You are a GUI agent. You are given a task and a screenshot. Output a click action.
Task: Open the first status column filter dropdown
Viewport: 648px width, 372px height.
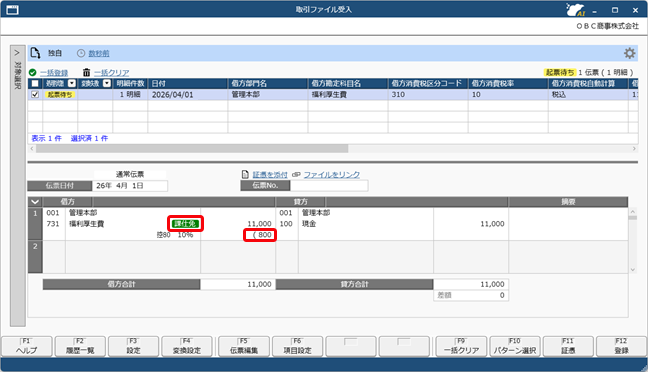coord(72,83)
